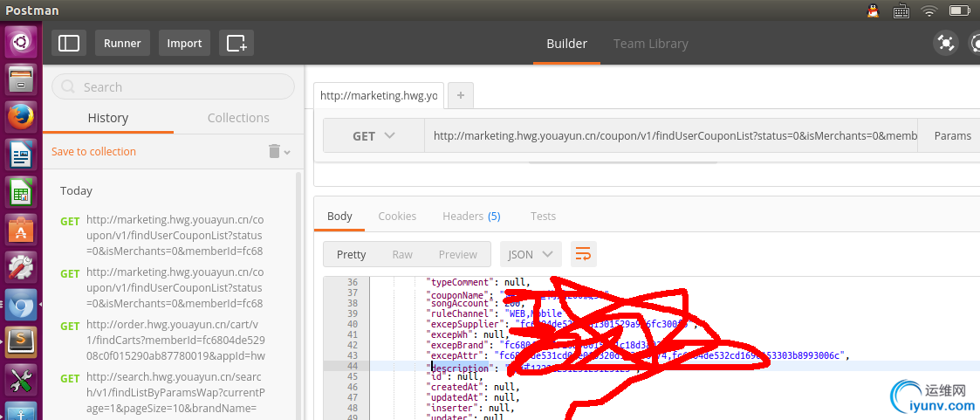This screenshot has width=980, height=420.
Task: Click the "createdAt" JSON key
Action: click(456, 387)
